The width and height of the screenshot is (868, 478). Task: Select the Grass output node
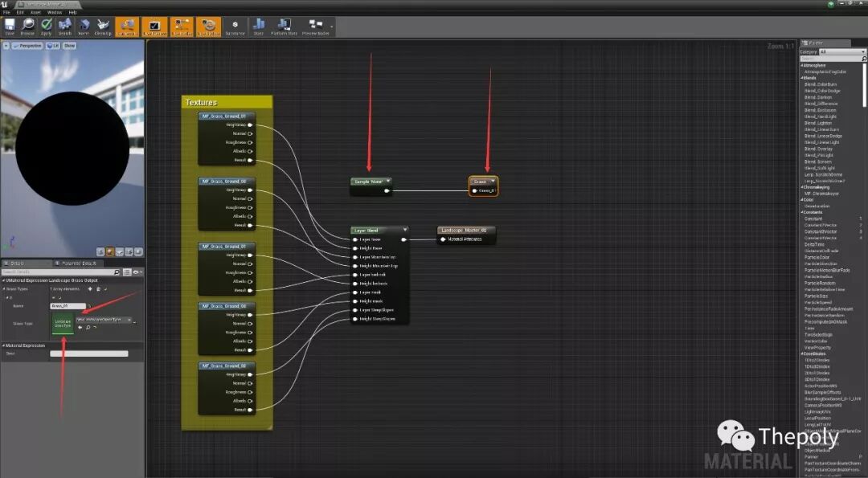[483, 186]
